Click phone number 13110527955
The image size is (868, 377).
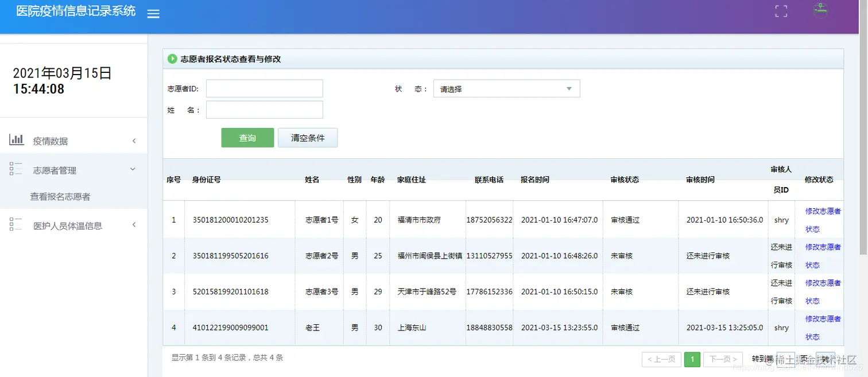(x=489, y=256)
